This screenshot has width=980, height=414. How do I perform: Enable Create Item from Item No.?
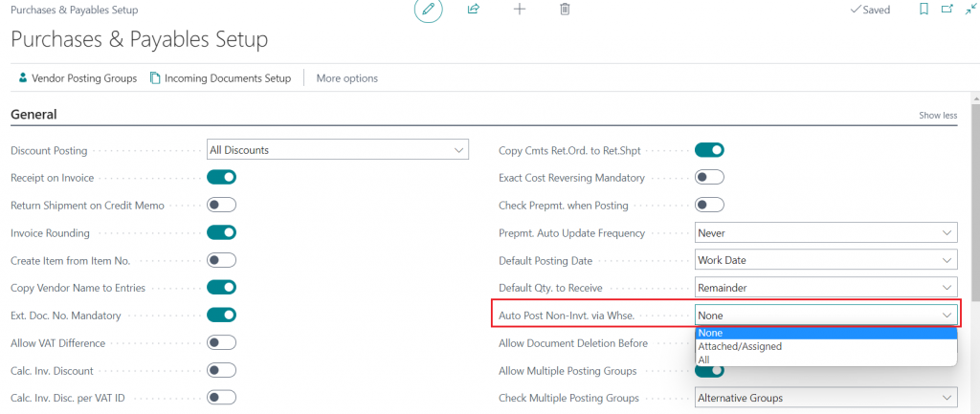pos(221,260)
